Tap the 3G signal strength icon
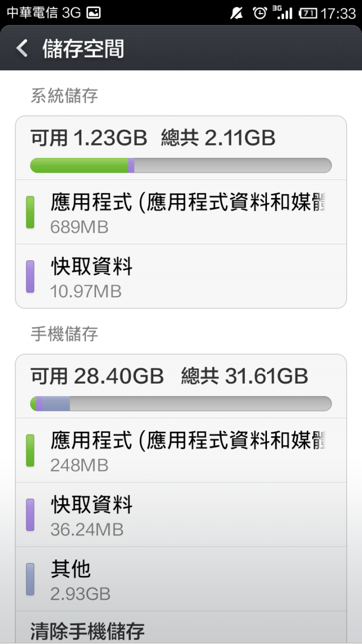The height and width of the screenshot is (644, 362). [x=282, y=12]
